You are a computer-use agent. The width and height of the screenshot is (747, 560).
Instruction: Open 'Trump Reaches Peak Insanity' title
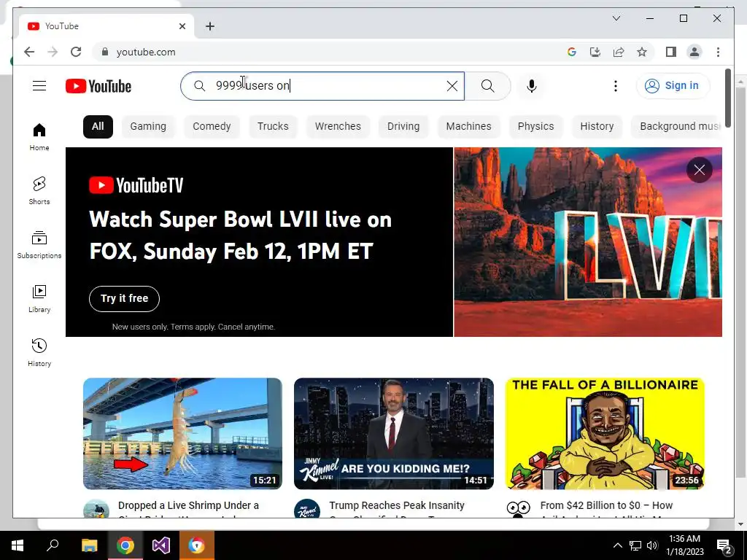click(x=396, y=505)
